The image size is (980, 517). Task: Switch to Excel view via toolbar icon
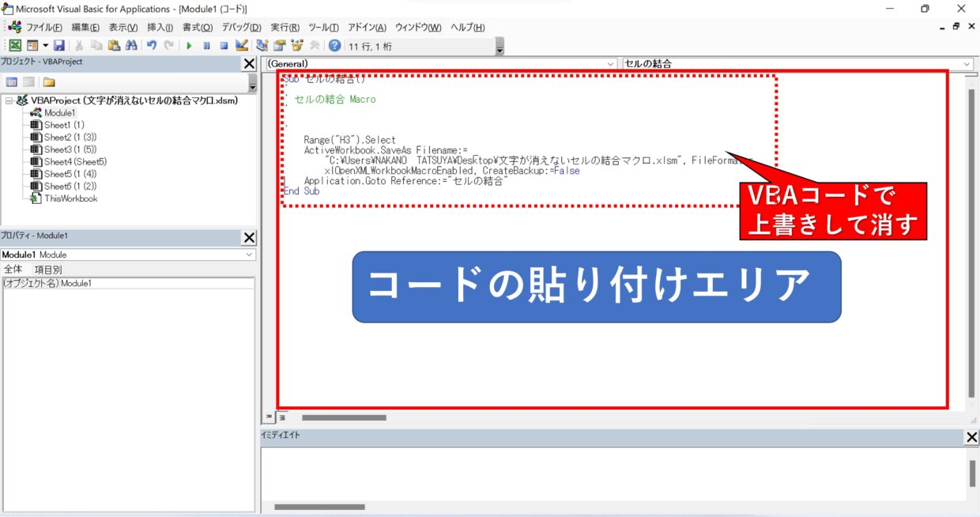click(x=15, y=46)
